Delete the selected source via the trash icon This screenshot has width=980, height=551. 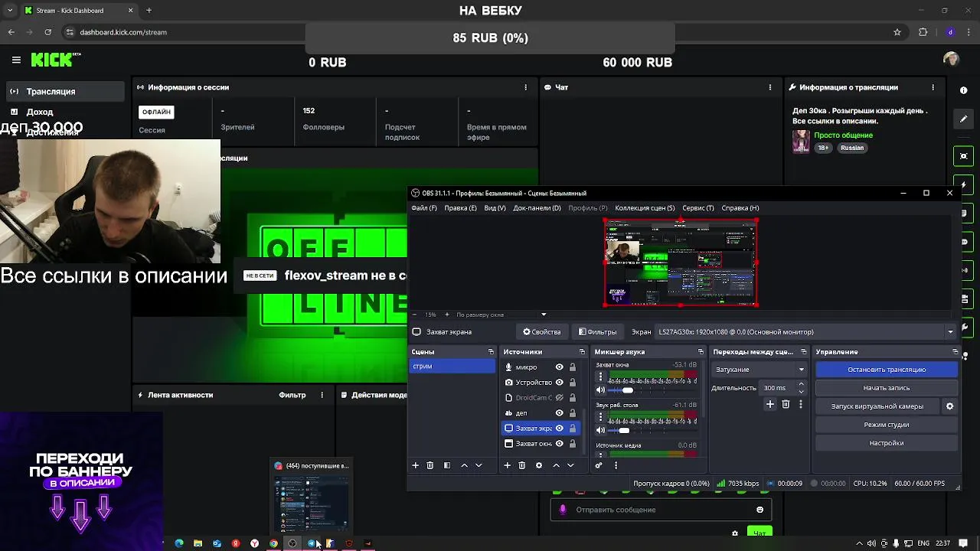click(522, 465)
